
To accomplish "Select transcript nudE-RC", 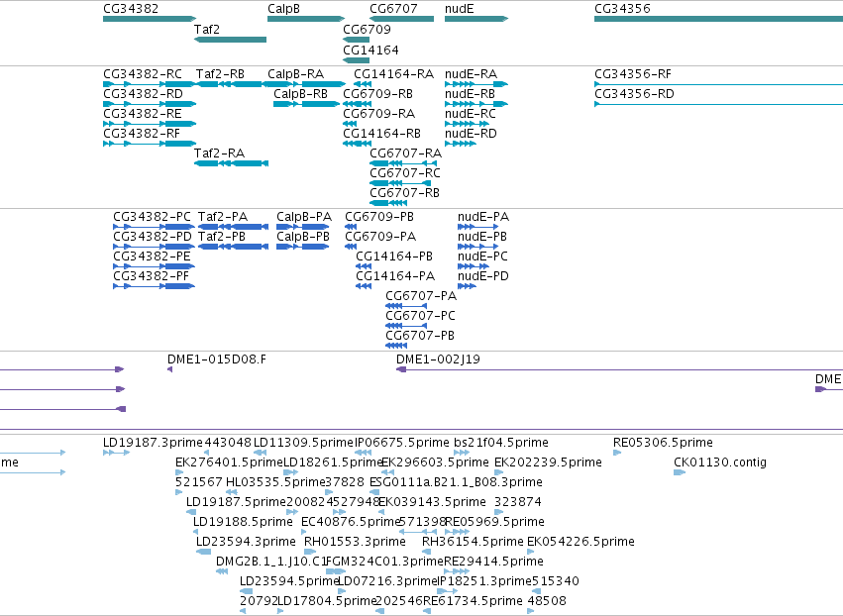I will 470,114.
